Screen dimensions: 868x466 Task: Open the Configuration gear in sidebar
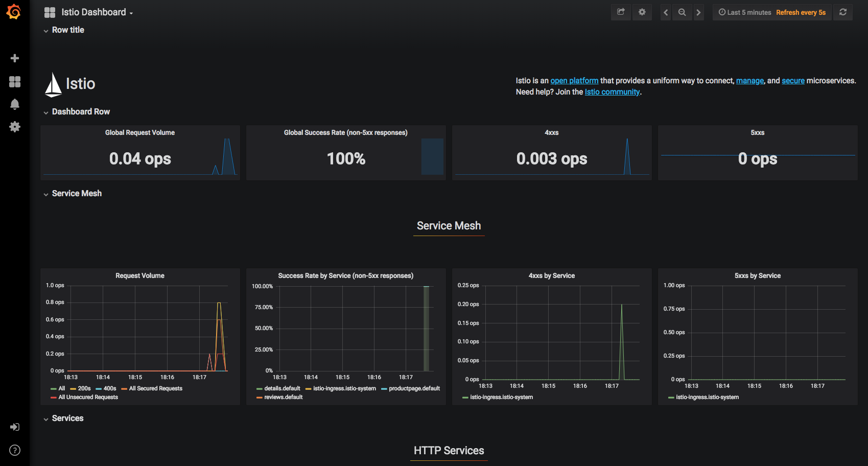(x=15, y=127)
